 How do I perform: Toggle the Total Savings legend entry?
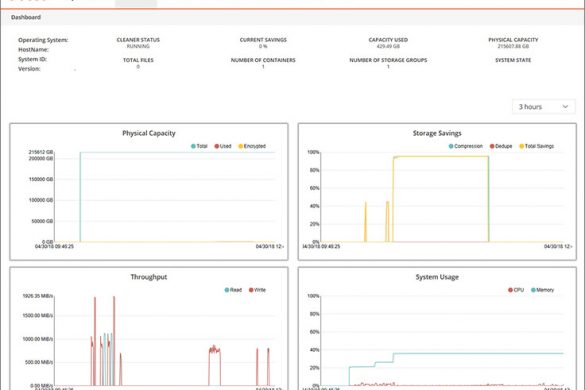click(x=536, y=146)
